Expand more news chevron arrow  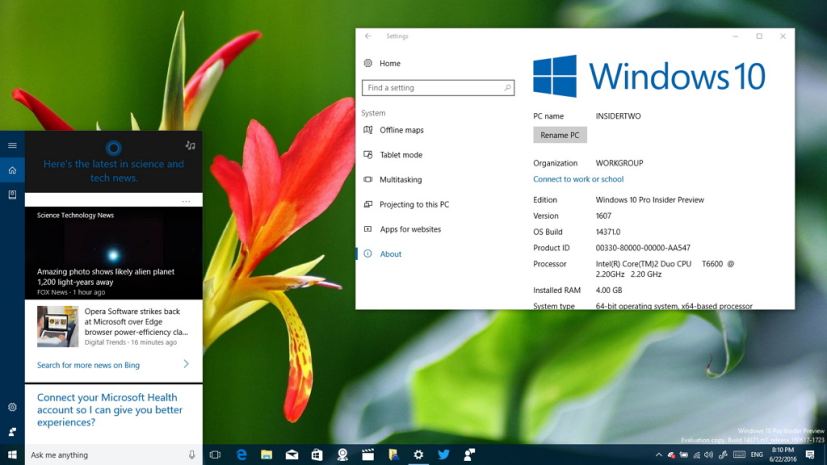(186, 364)
